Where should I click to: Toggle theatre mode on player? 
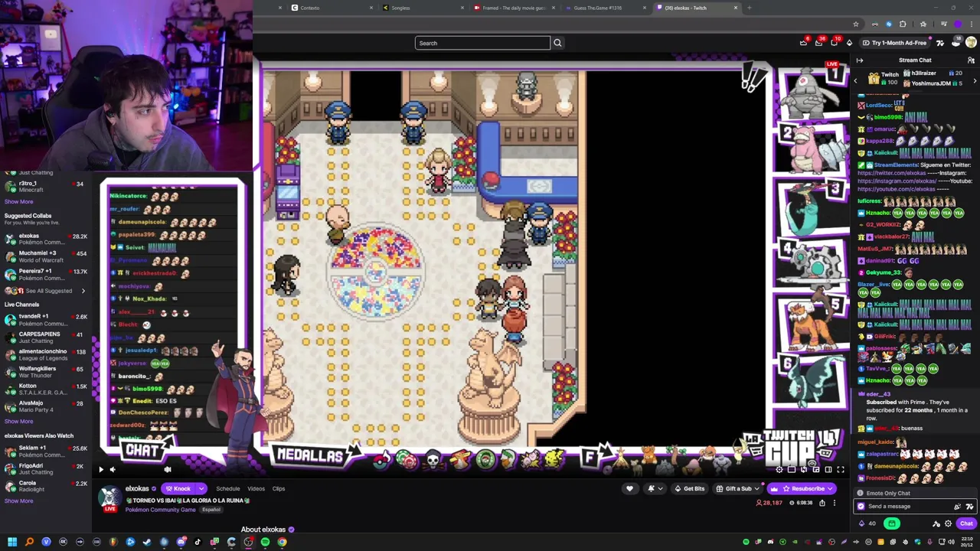(x=828, y=470)
